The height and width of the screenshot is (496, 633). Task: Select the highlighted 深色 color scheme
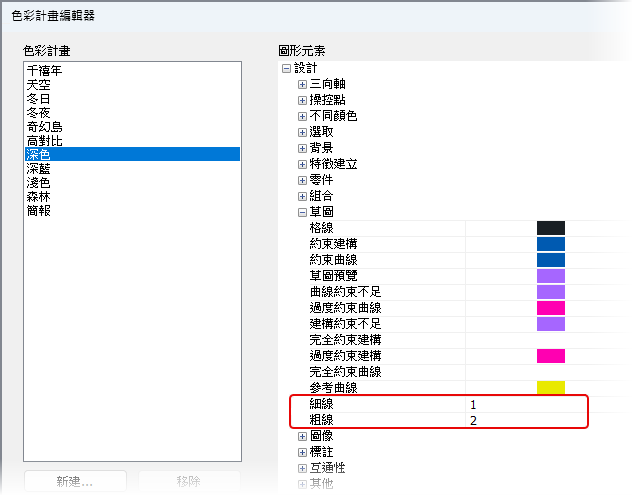[132, 154]
